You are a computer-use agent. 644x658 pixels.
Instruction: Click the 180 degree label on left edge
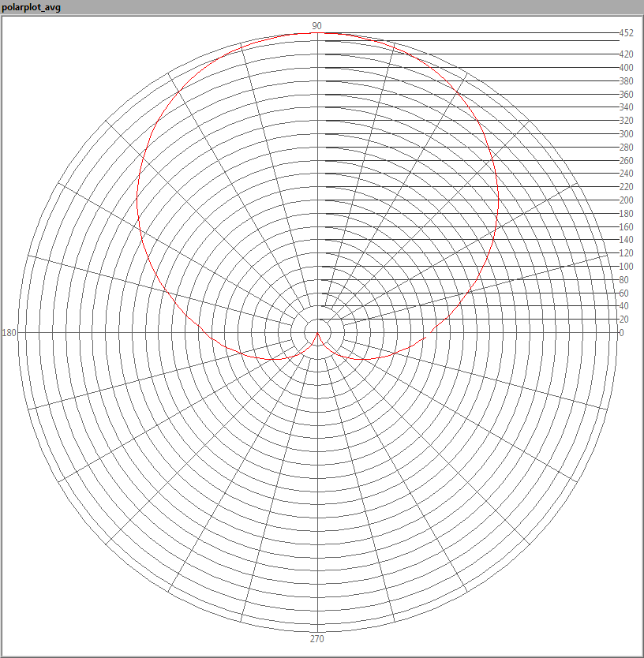click(x=9, y=333)
